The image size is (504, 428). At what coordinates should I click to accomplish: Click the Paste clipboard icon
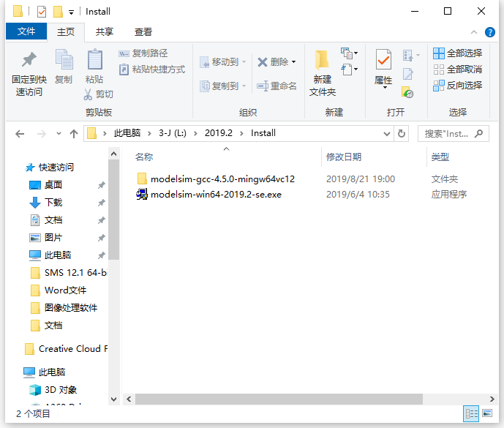tap(95, 59)
